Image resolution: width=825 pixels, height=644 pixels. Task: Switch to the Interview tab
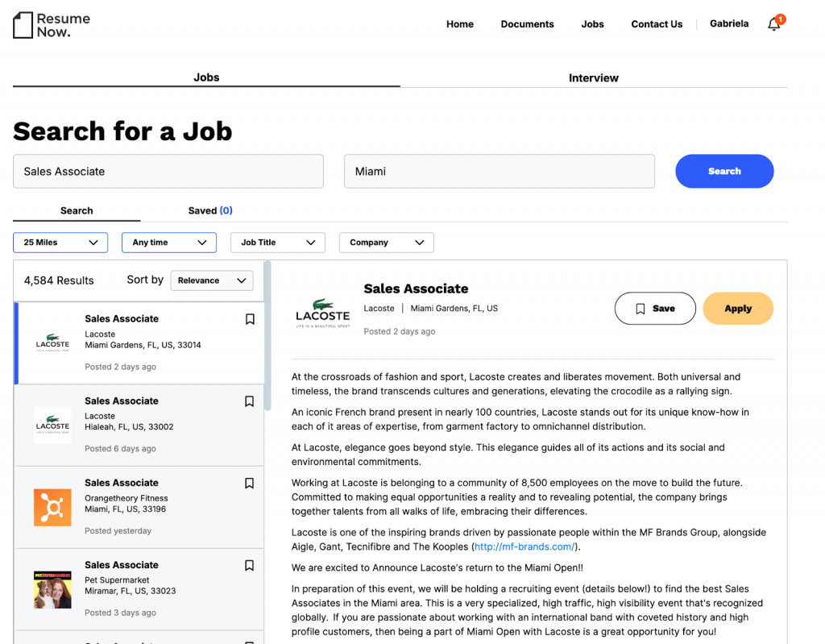click(x=594, y=78)
